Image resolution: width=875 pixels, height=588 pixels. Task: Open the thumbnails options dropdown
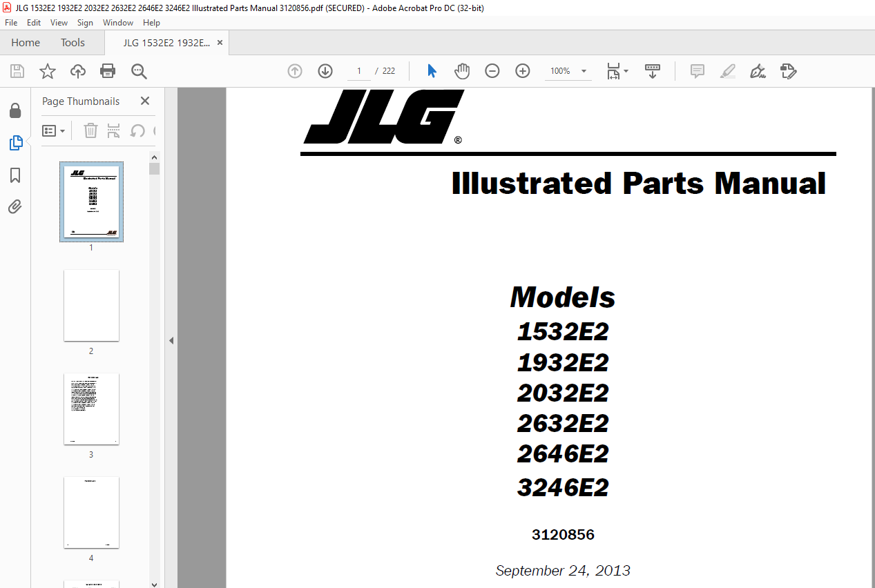click(54, 130)
